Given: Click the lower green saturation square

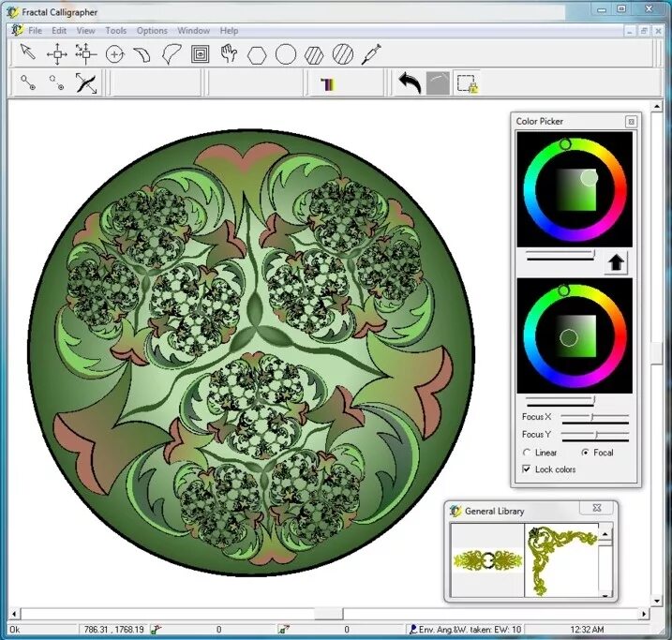Looking at the screenshot, I should click(576, 336).
